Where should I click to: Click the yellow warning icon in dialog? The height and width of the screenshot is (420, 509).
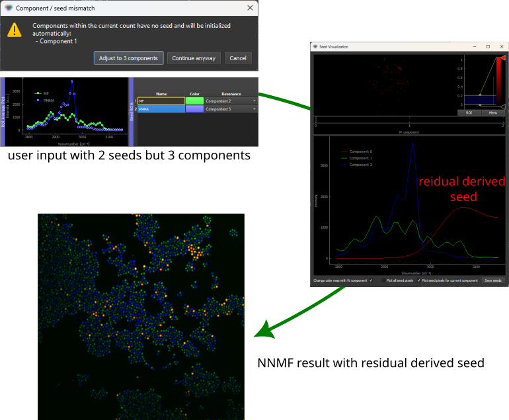coord(15,30)
